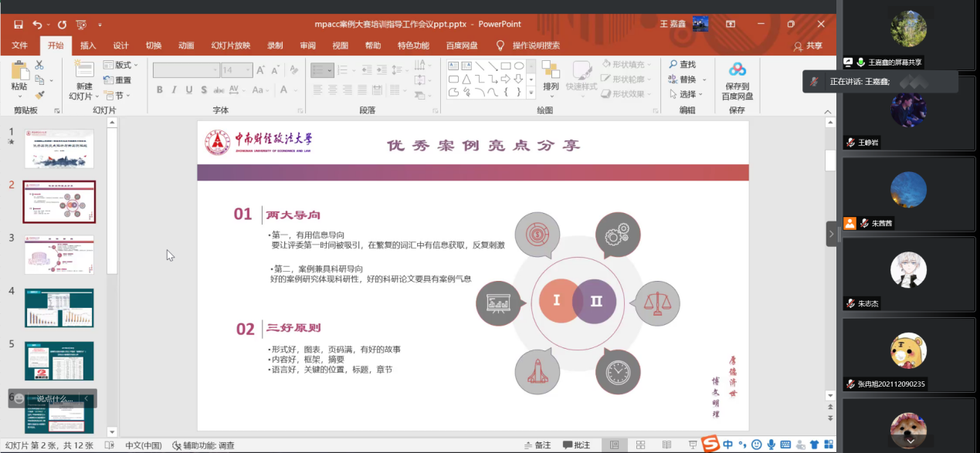The height and width of the screenshot is (453, 980).
Task: Click the 共享 share button
Action: [x=809, y=46]
